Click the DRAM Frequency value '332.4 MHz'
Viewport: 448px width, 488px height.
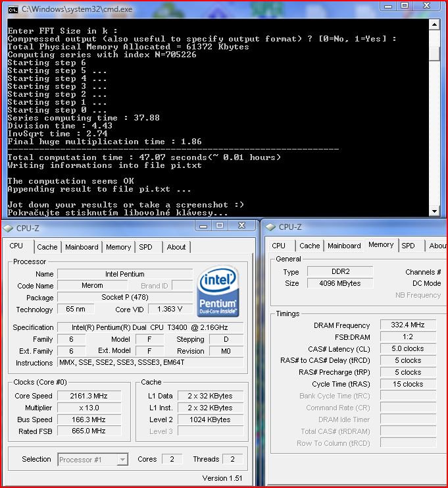pos(408,325)
